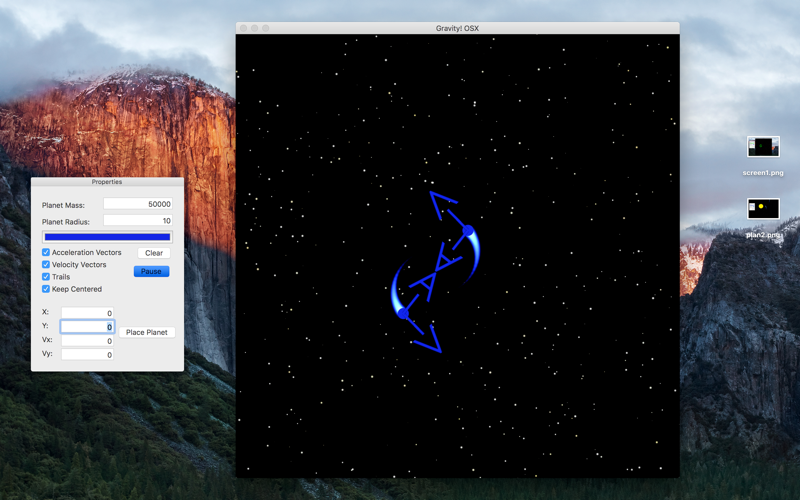Click into the Vx velocity field
Image resolution: width=800 pixels, height=500 pixels.
[x=87, y=340]
